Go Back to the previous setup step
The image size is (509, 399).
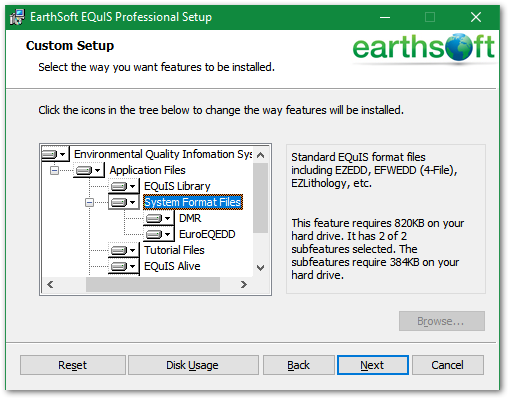[x=299, y=365]
